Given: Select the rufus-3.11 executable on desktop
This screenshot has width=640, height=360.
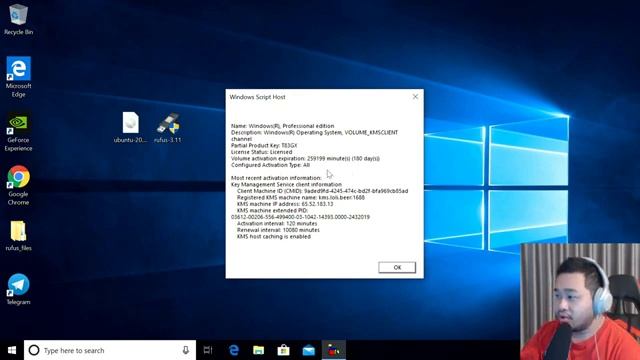Looking at the screenshot, I should (x=168, y=127).
